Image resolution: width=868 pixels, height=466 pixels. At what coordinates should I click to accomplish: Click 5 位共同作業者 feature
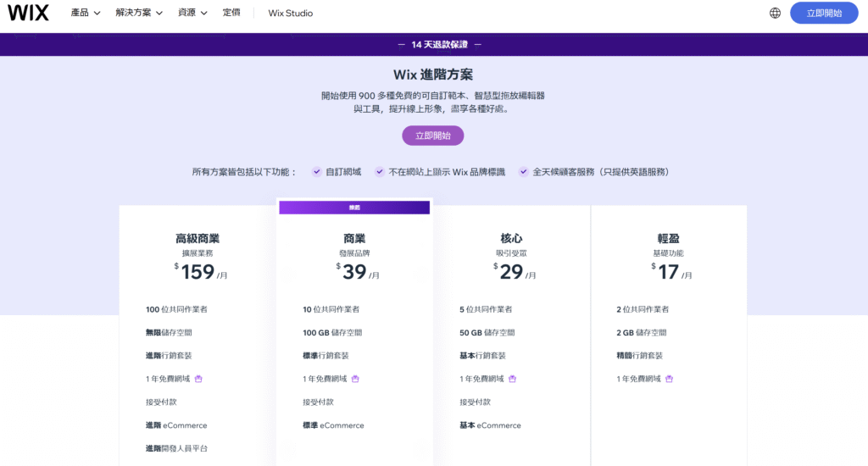(x=486, y=309)
